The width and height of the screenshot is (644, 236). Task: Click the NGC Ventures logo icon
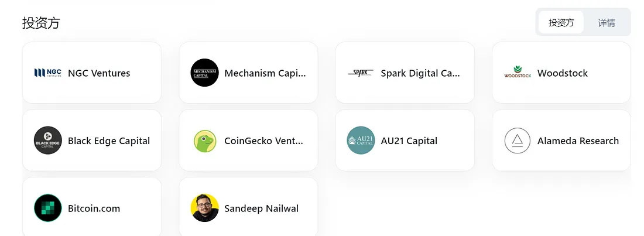[47, 73]
